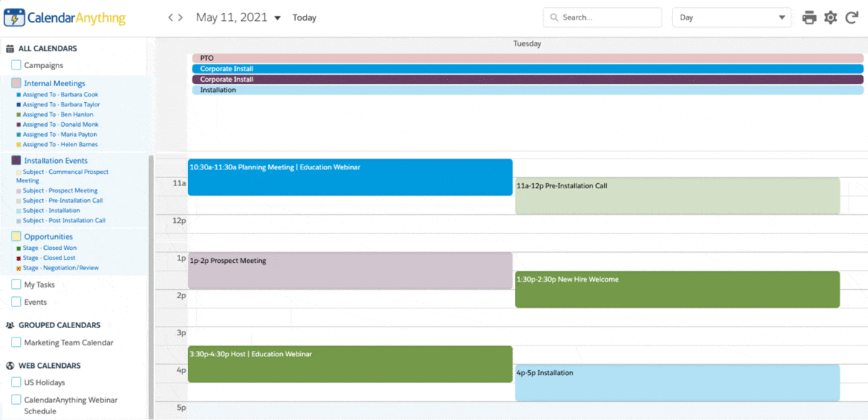Open the Day view dropdown
Viewport: 868px width, 420px height.
coord(731,17)
